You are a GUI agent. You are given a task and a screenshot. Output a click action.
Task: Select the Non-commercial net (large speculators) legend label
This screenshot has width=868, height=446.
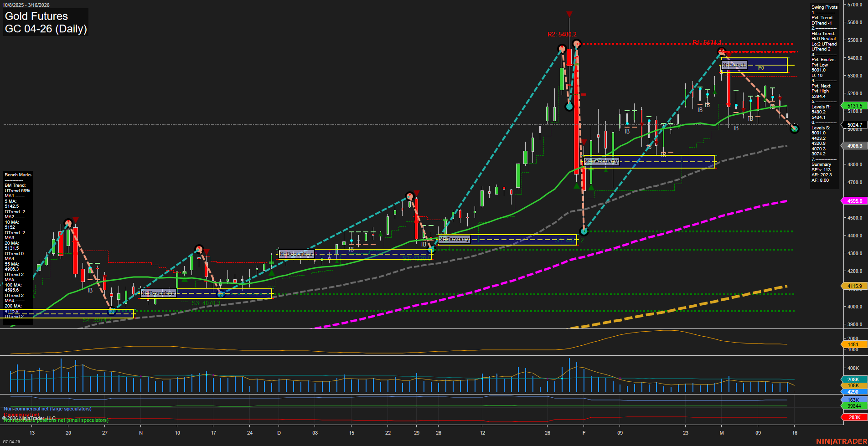47,409
